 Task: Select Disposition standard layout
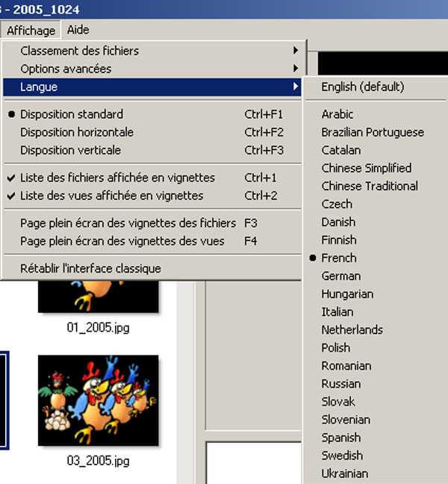point(152,114)
